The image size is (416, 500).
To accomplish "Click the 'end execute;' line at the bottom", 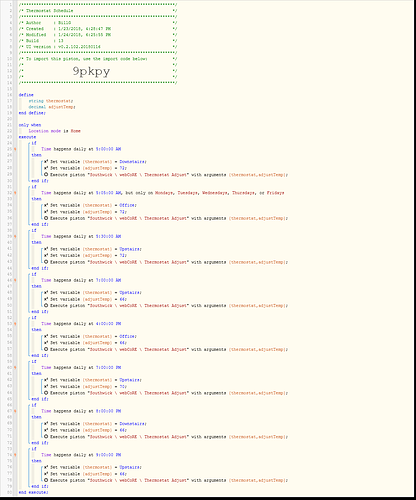I will (x=33, y=492).
